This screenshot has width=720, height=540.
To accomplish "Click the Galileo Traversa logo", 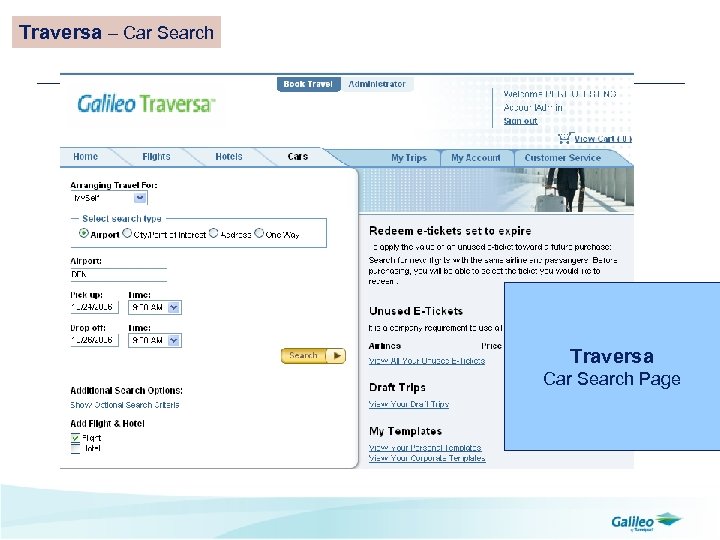I will pyautogui.click(x=146, y=103).
